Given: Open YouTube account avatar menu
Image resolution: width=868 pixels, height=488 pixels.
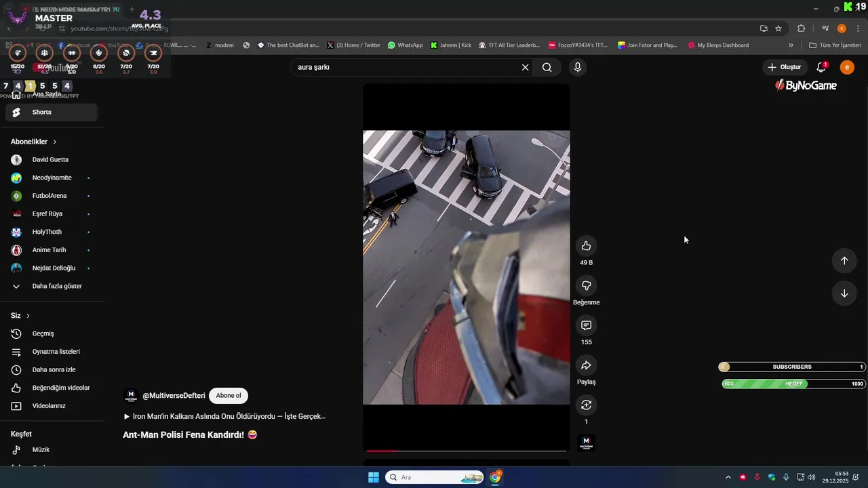Looking at the screenshot, I should click(847, 67).
